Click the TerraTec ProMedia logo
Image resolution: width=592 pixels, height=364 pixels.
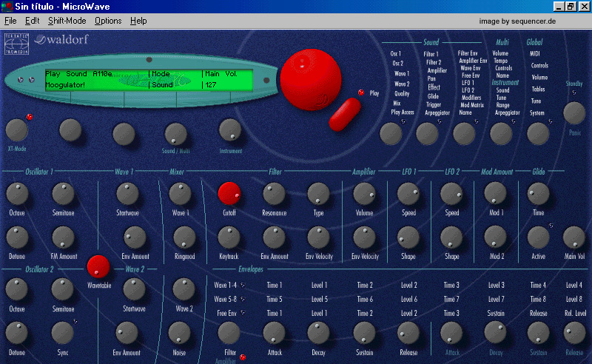pos(16,44)
